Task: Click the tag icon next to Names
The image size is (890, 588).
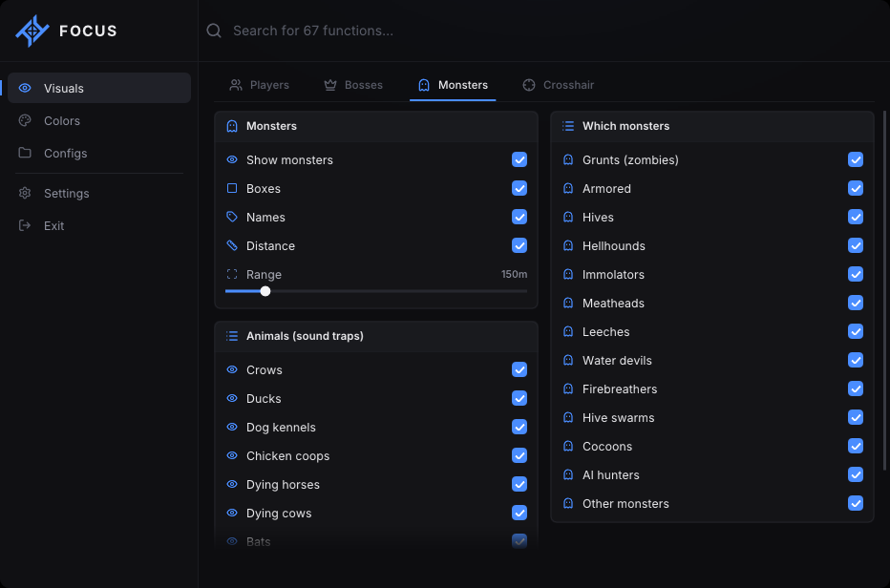Action: pyautogui.click(x=232, y=217)
